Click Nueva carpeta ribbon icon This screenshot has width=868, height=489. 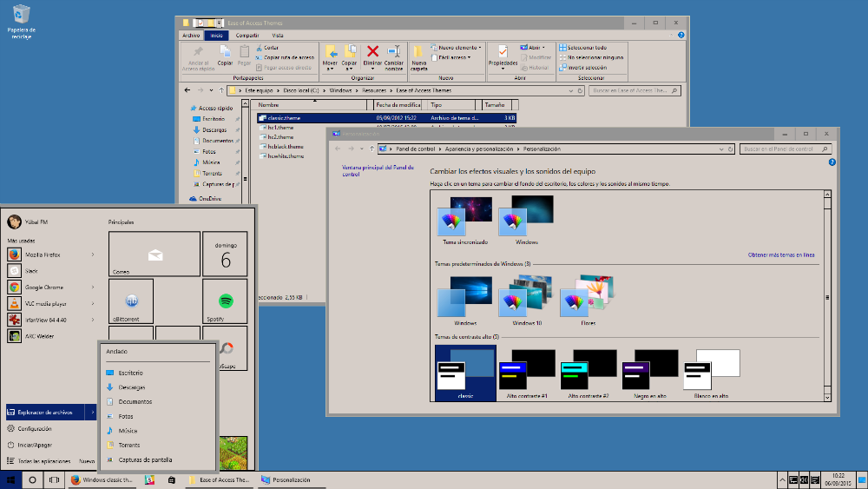[419, 58]
